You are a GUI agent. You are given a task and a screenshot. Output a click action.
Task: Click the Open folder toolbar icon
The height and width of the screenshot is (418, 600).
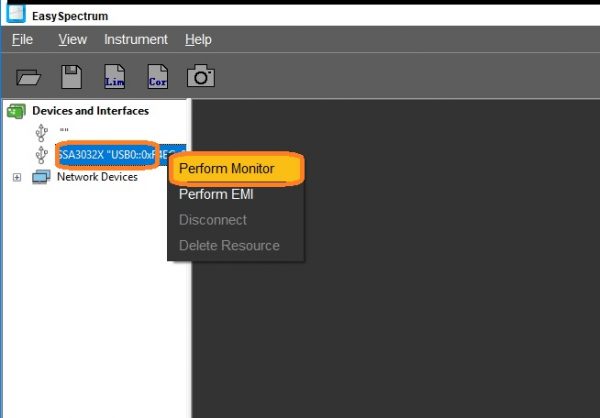(x=28, y=76)
